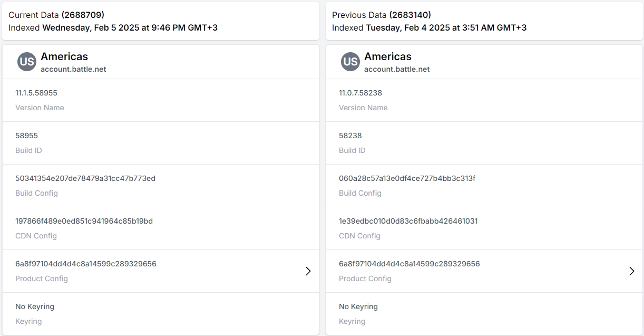Click CDN Config hash 1e39edbc010d0d83c6fbabb426461031
The width and height of the screenshot is (644, 336).
click(408, 221)
